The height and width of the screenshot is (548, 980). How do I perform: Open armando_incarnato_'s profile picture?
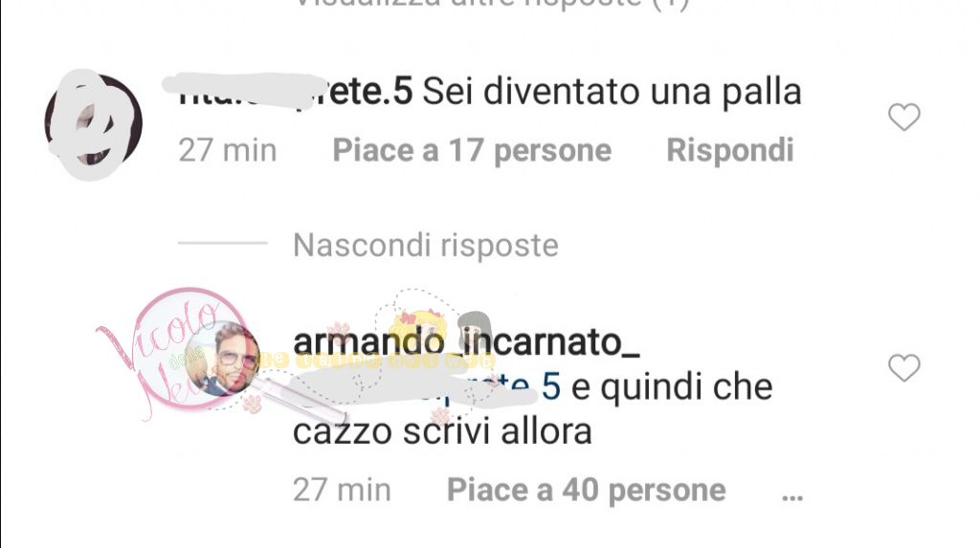(222, 359)
